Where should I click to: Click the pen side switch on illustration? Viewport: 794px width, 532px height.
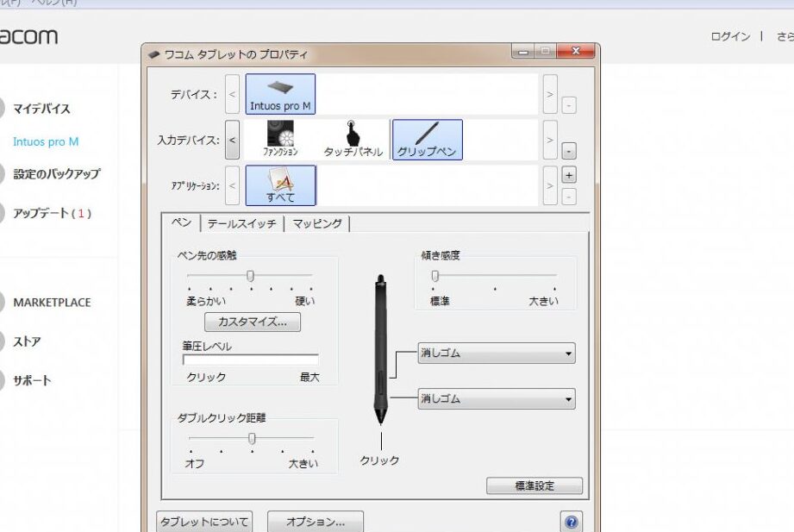380,381
